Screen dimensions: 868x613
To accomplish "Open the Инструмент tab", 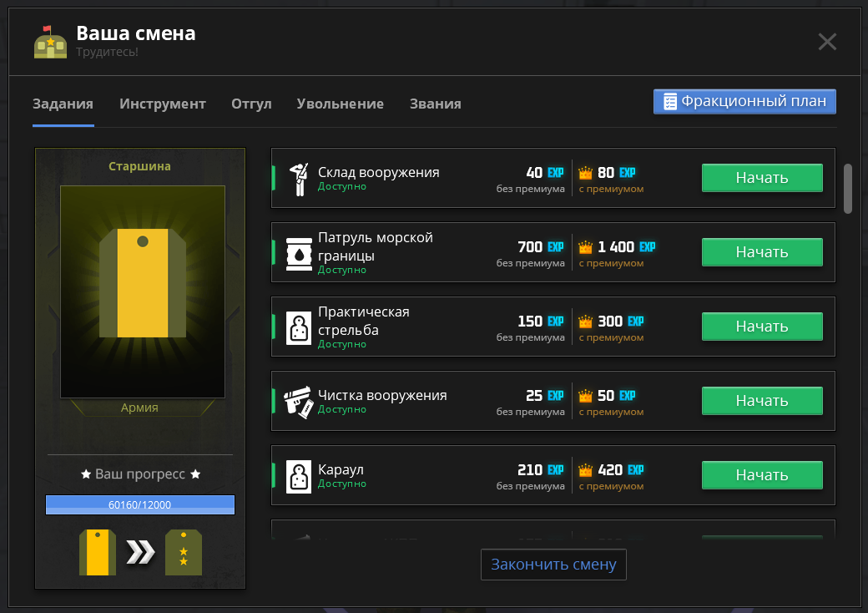I will pos(163,104).
